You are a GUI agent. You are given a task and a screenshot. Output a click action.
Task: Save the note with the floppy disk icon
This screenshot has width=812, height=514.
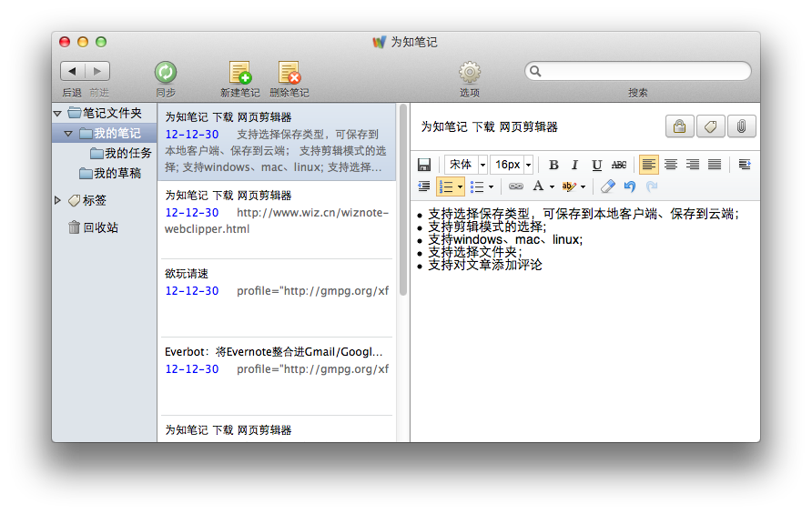pos(424,165)
